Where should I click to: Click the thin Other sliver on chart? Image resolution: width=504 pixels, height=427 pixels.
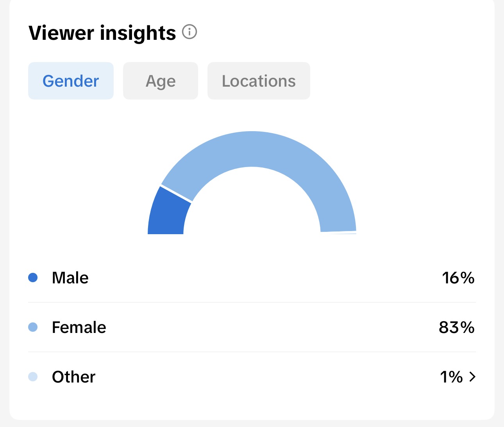coord(339,233)
